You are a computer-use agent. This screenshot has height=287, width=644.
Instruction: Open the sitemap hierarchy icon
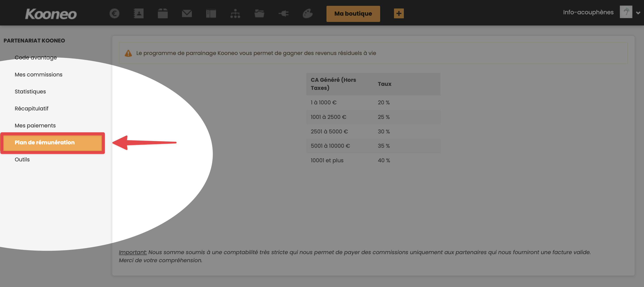point(235,13)
